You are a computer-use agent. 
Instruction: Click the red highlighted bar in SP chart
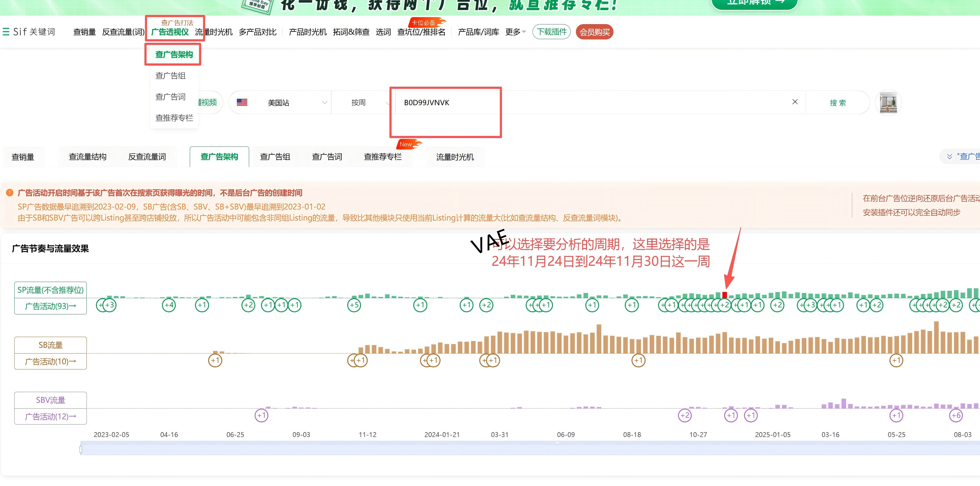click(725, 295)
